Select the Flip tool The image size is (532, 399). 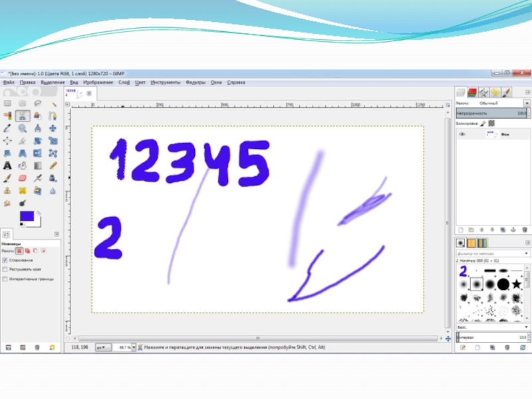[x=38, y=153]
